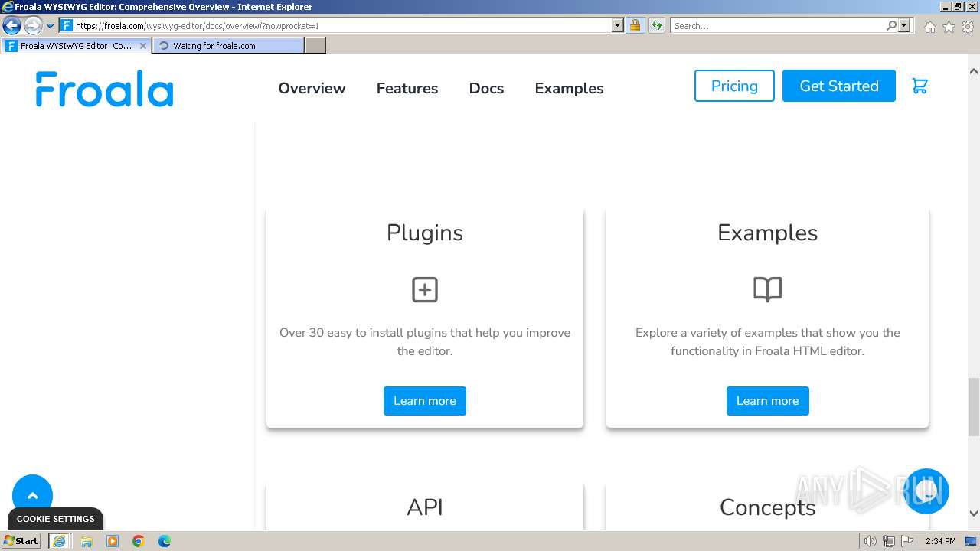
Task: Click the address bar security lock icon
Action: tap(635, 25)
